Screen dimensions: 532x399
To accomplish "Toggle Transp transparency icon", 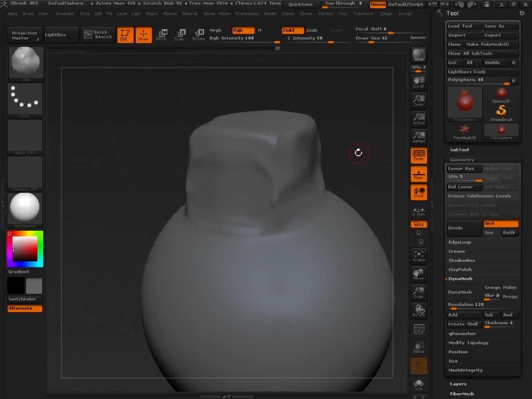I will [419, 348].
